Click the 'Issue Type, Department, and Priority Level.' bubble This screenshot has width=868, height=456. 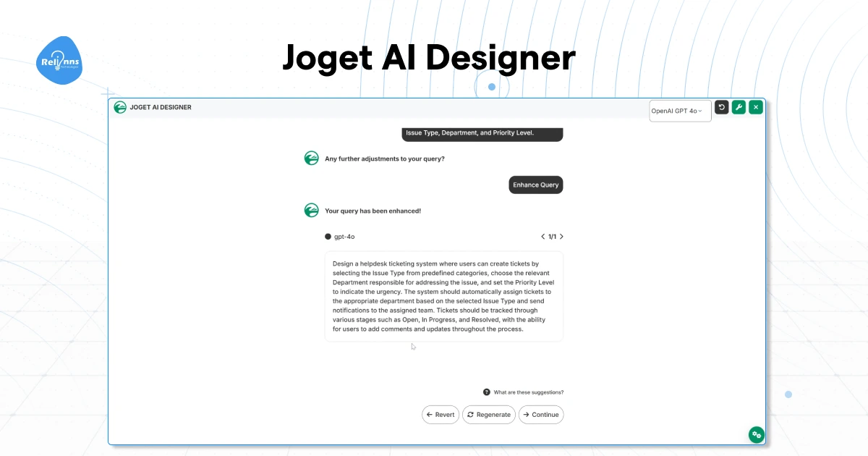coord(482,134)
